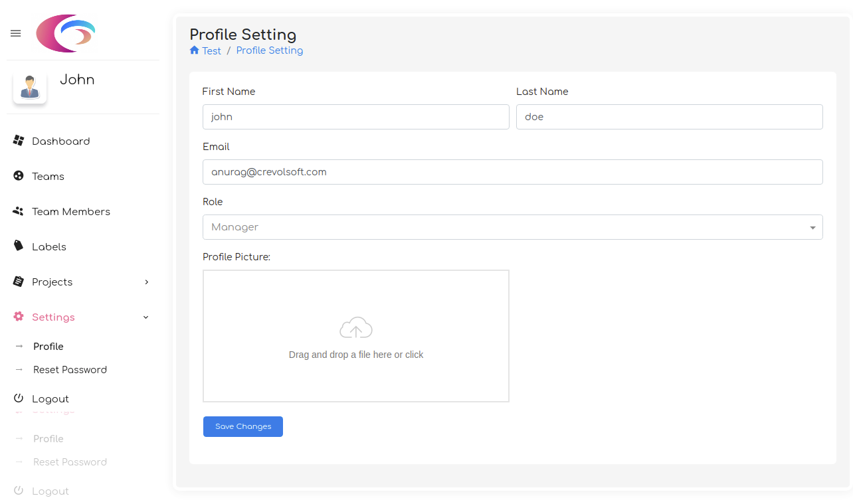Select Profile under Settings
Screen dimensions: 853x504
tap(48, 347)
